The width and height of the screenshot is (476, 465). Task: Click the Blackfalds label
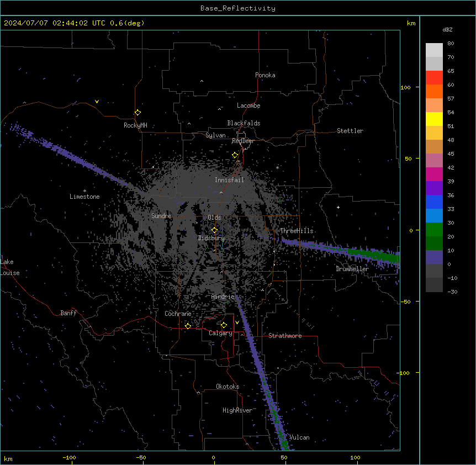tap(244, 123)
